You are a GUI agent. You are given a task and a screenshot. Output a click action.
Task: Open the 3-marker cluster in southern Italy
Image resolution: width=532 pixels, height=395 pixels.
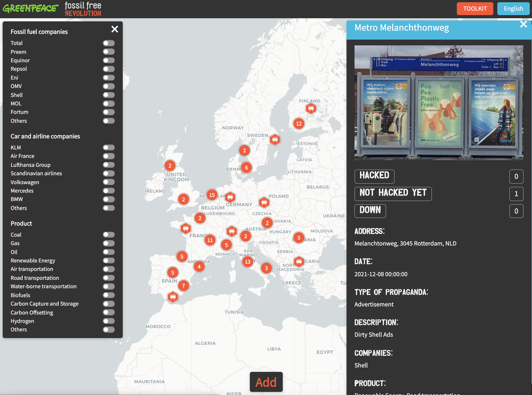[267, 268]
